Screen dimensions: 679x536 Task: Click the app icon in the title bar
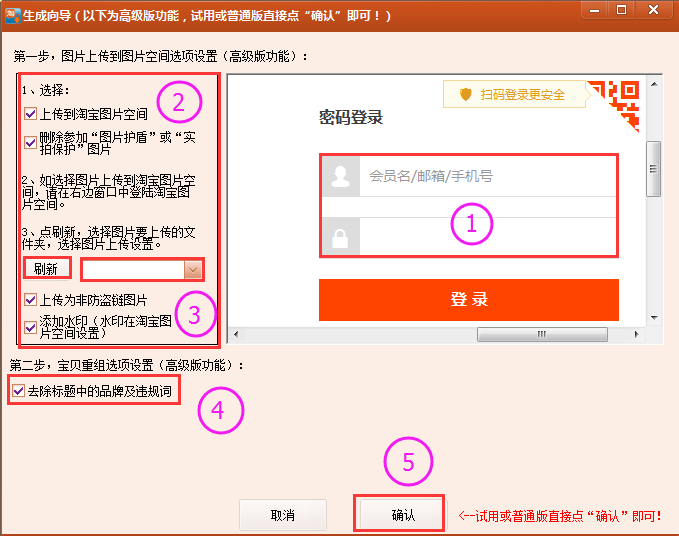[x=12, y=16]
